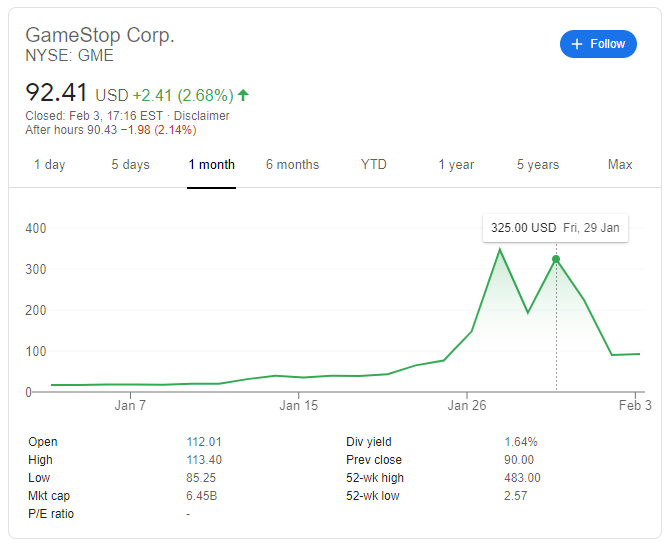Click the +2.41 (2.68%) change text
This screenshot has height=547, width=672.
click(x=183, y=95)
